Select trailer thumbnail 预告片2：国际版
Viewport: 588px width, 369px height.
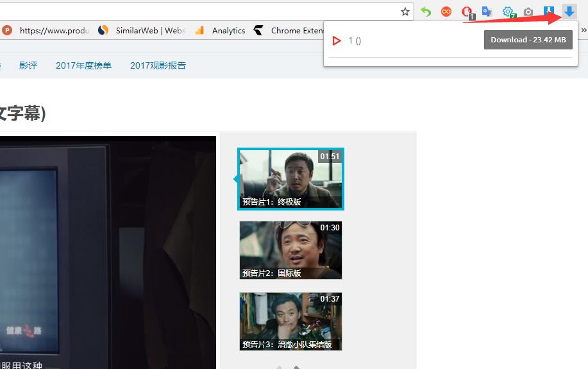(290, 250)
